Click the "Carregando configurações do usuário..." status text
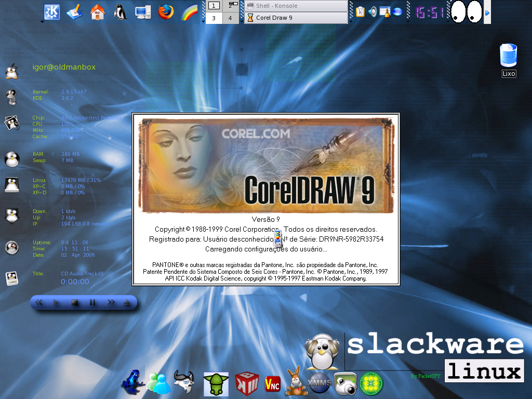This screenshot has height=399, width=532. (x=267, y=249)
